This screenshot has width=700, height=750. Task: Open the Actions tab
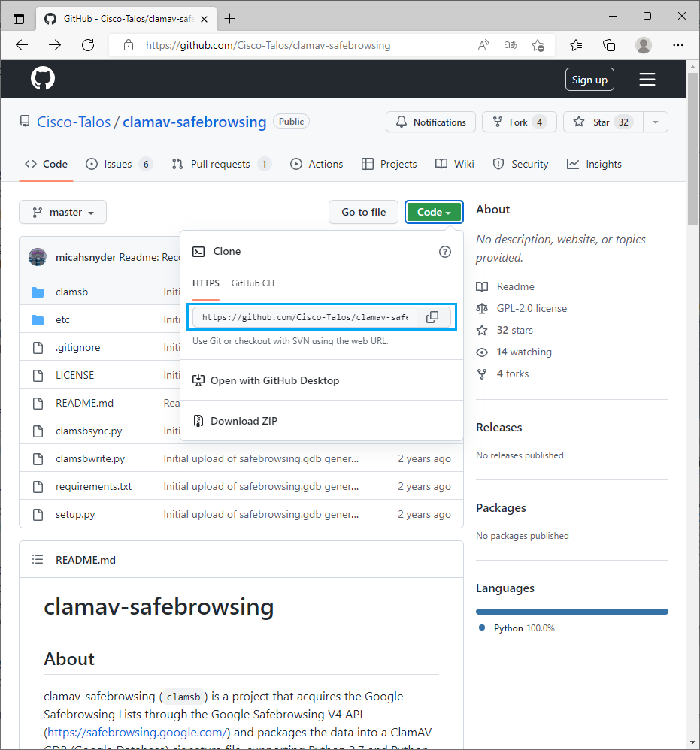pyautogui.click(x=317, y=164)
